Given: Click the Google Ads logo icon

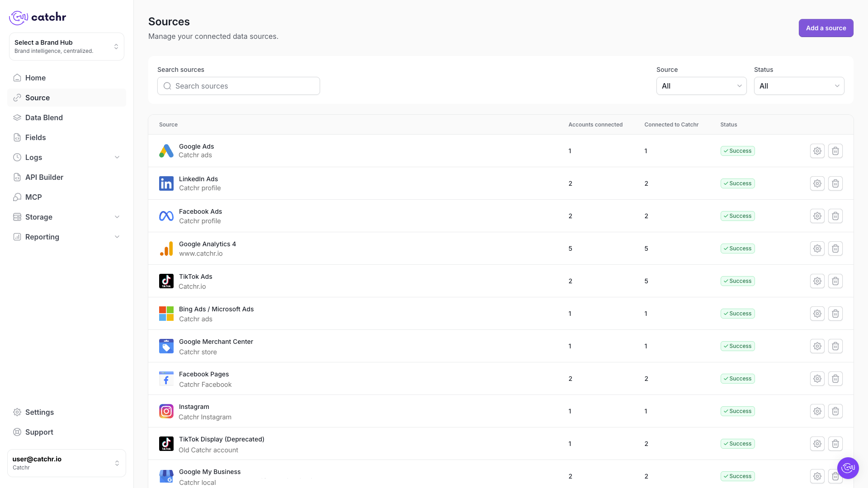Looking at the screenshot, I should tap(166, 151).
